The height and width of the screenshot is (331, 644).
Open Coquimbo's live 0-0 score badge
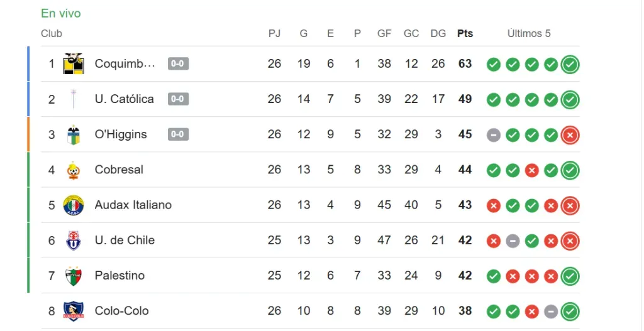click(x=179, y=63)
